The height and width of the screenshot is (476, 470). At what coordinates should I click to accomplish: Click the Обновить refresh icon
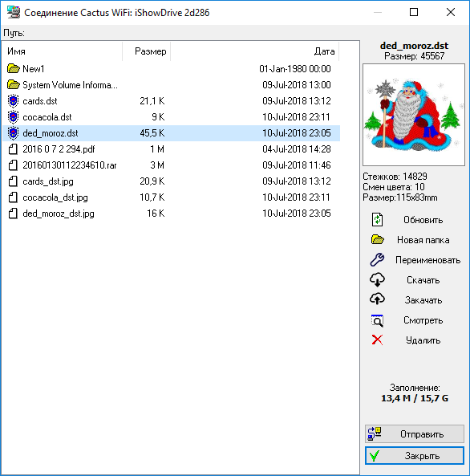(x=377, y=219)
